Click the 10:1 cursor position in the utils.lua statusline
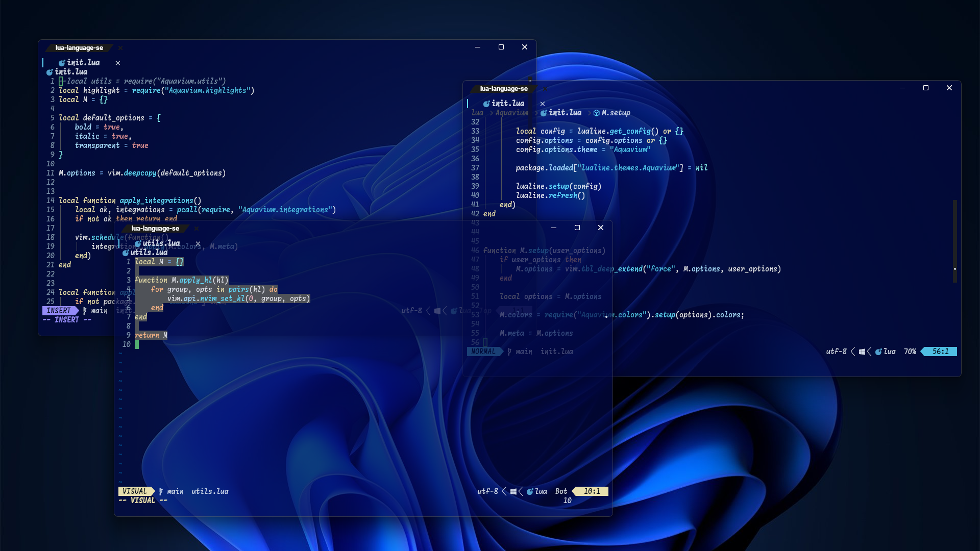This screenshot has height=551, width=980. click(592, 491)
